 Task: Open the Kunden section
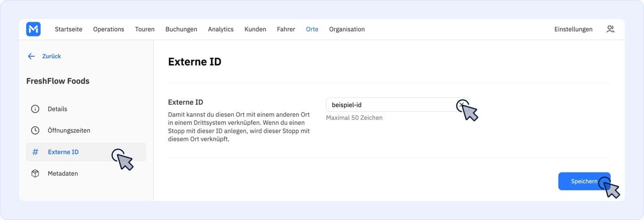[x=255, y=29]
